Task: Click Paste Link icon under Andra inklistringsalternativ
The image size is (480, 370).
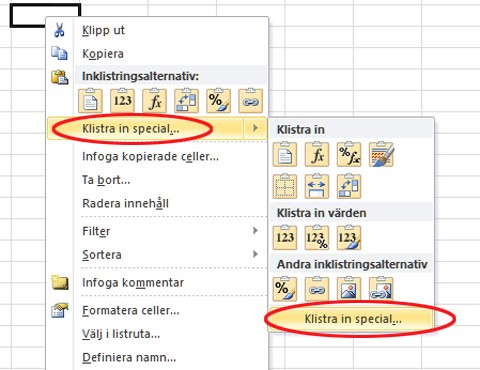Action: tap(317, 289)
